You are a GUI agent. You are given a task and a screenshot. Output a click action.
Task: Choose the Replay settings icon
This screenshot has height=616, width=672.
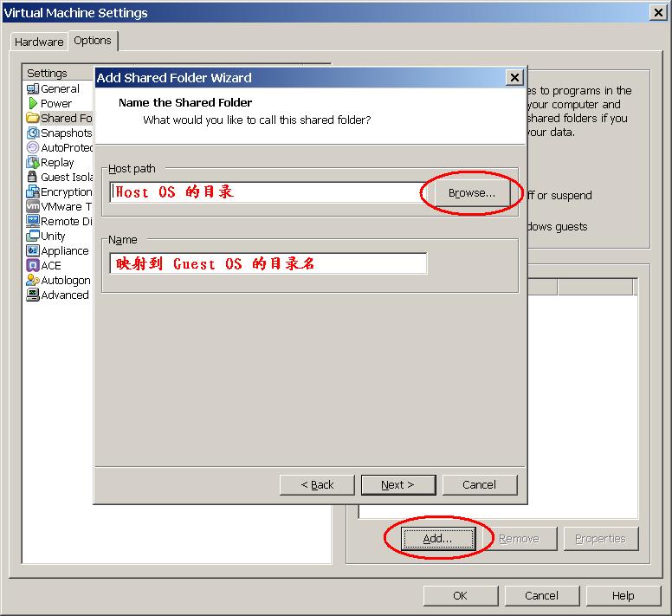click(33, 162)
